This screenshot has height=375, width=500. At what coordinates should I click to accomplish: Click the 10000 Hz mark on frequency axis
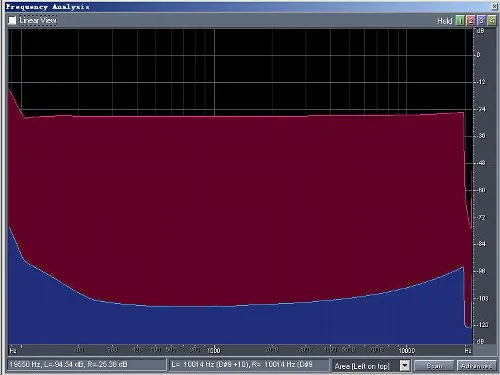[x=407, y=350]
